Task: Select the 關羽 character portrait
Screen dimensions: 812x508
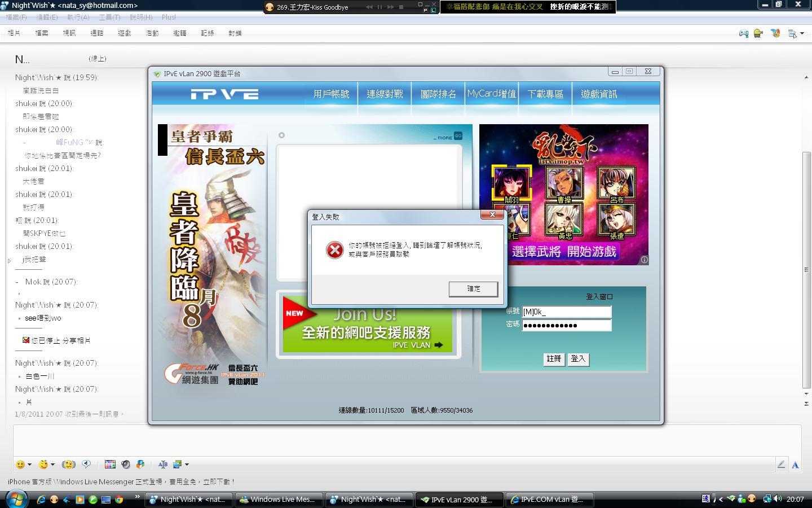Action: 511,184
